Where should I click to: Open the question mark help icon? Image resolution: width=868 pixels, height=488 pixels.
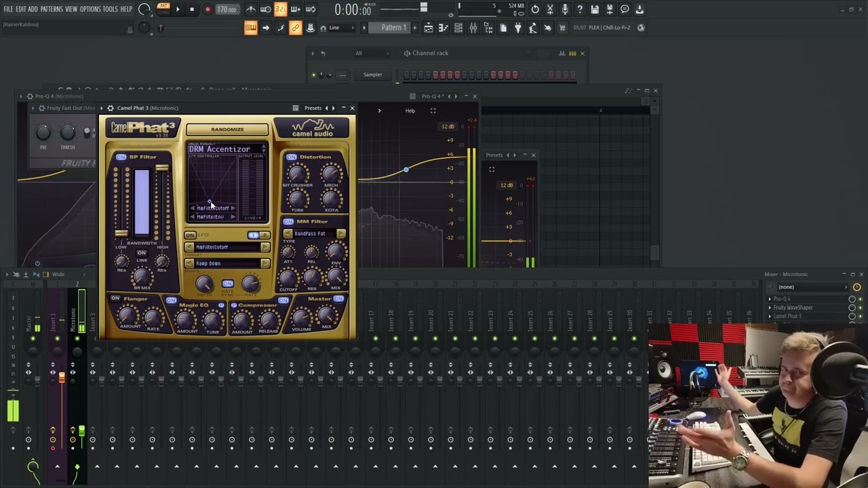point(580,9)
